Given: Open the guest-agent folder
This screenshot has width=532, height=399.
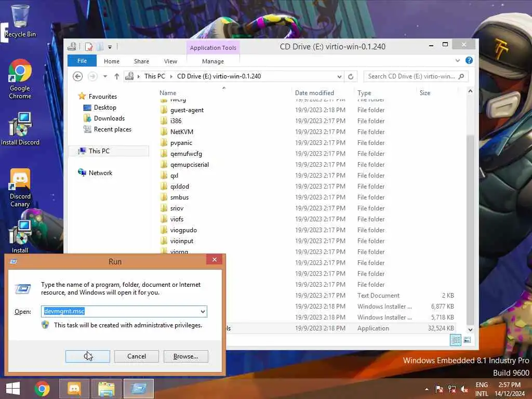Looking at the screenshot, I should point(187,110).
